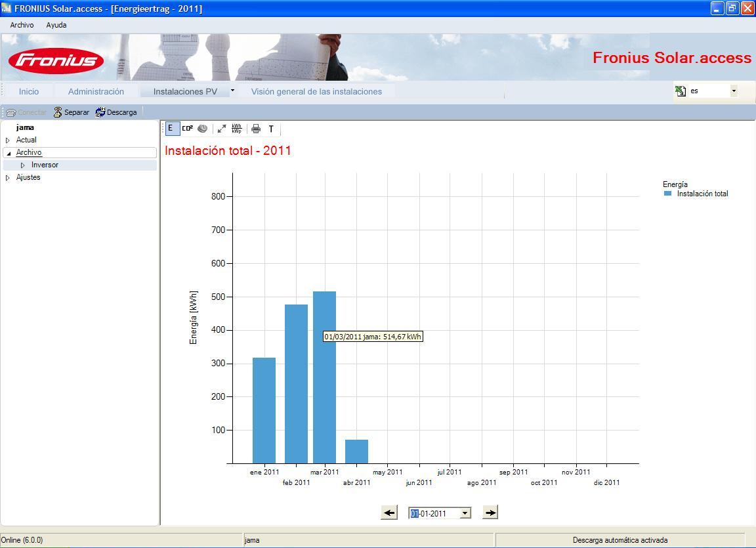Select the coin earnings view icon
Screen dimensions: 756x548
(x=203, y=128)
